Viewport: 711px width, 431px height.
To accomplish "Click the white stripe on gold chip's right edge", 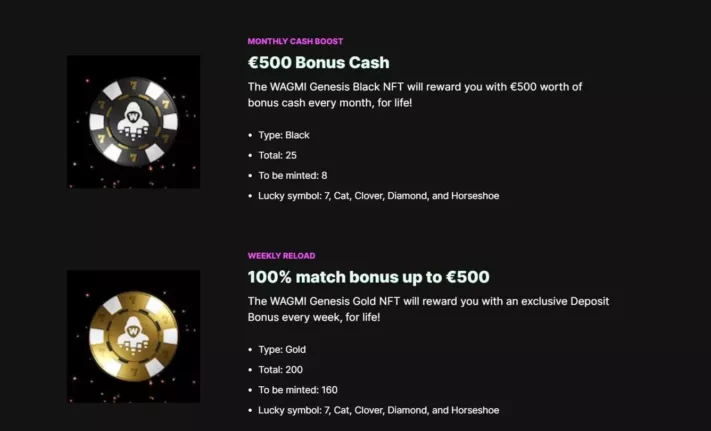I will 170,336.
